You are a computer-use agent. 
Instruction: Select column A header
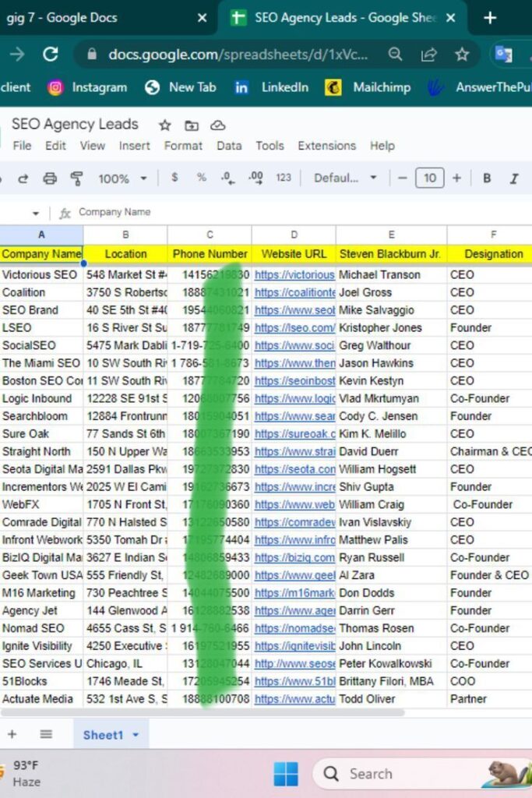pos(41,235)
